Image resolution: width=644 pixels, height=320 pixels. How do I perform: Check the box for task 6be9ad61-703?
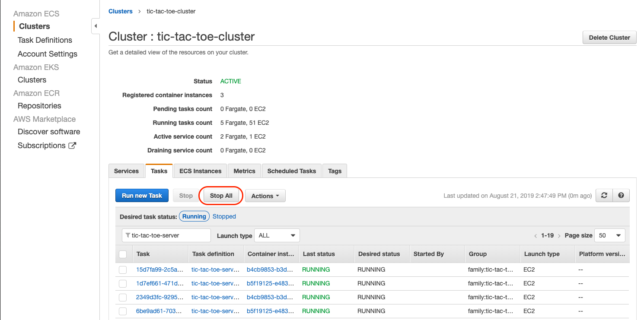click(x=123, y=311)
